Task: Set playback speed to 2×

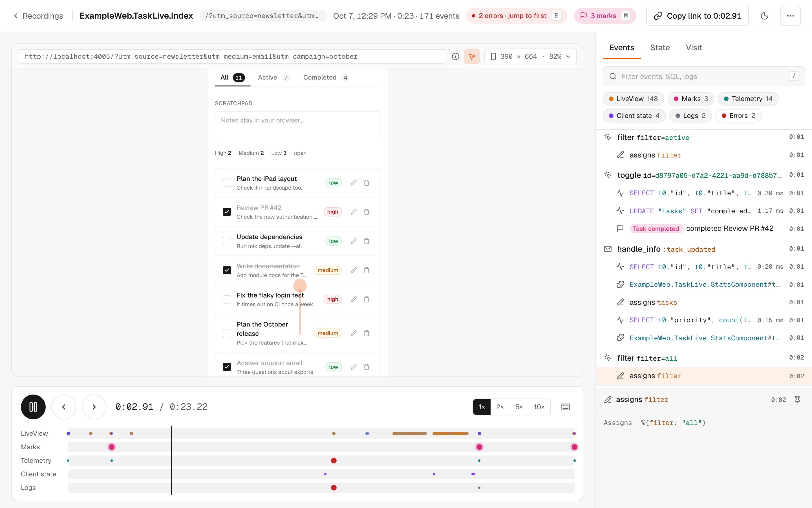Action: coord(500,407)
